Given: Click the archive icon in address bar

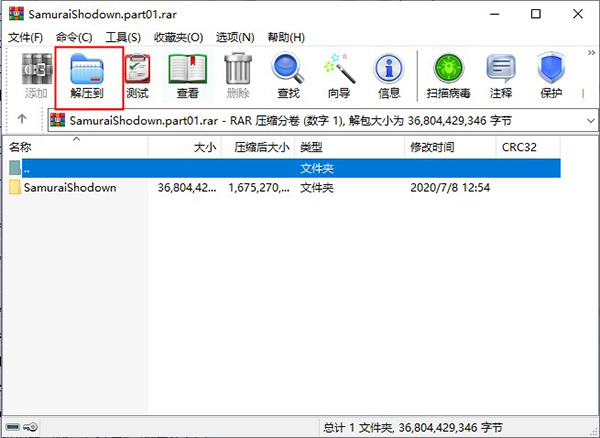Looking at the screenshot, I should click(x=57, y=120).
